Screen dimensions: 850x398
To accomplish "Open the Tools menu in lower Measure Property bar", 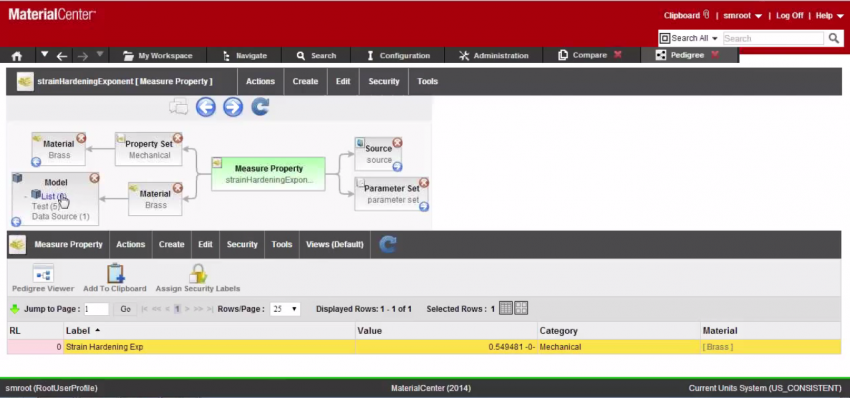I will coord(282,245).
